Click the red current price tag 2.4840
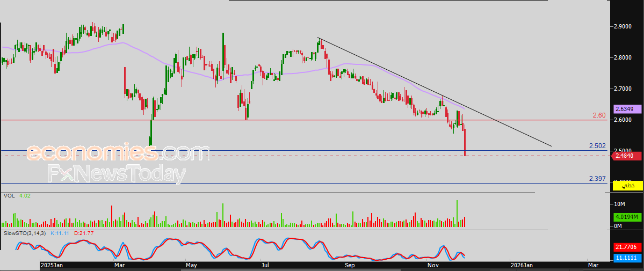This screenshot has height=271, width=644. (625, 156)
